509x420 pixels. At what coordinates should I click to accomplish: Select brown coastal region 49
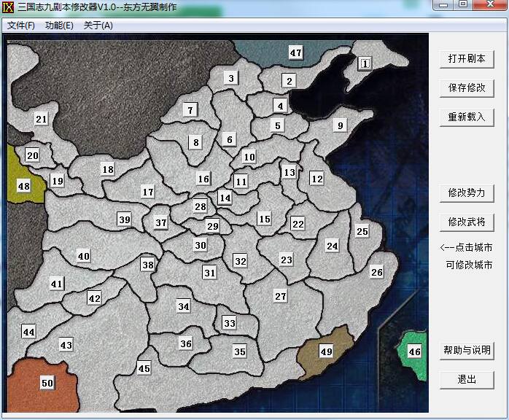[326, 351]
